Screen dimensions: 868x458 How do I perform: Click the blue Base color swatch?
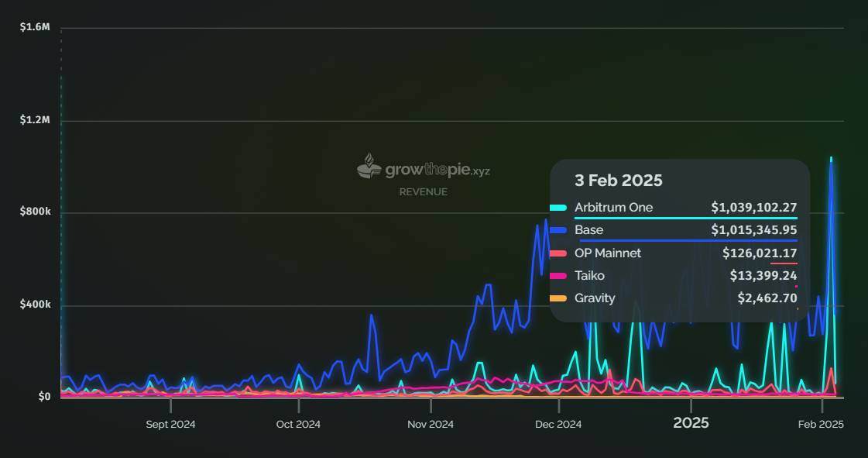point(558,230)
